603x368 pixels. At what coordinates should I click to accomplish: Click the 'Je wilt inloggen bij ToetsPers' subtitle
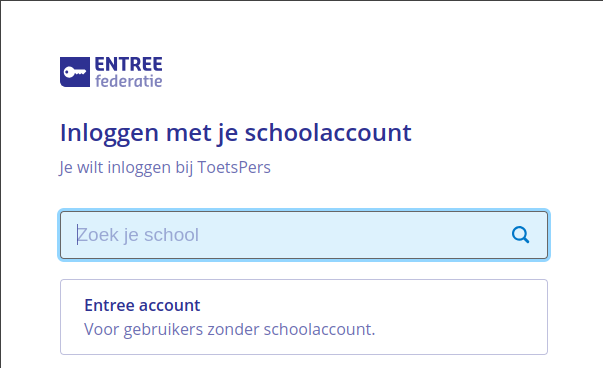click(165, 168)
